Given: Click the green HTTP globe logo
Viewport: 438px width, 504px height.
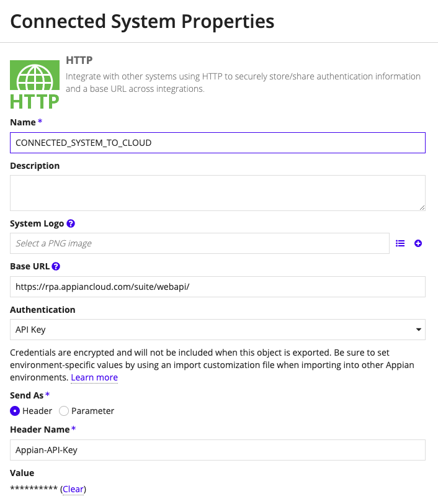Looking at the screenshot, I should point(34,84).
